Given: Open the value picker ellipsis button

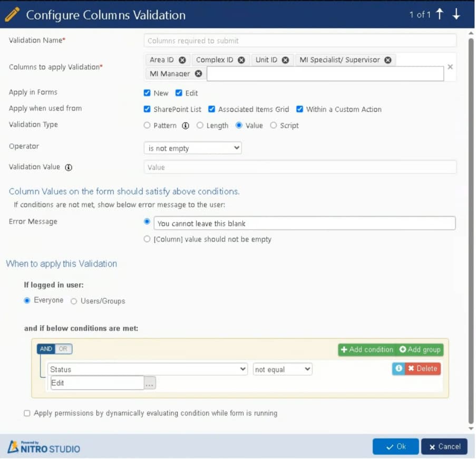Looking at the screenshot, I should (150, 383).
